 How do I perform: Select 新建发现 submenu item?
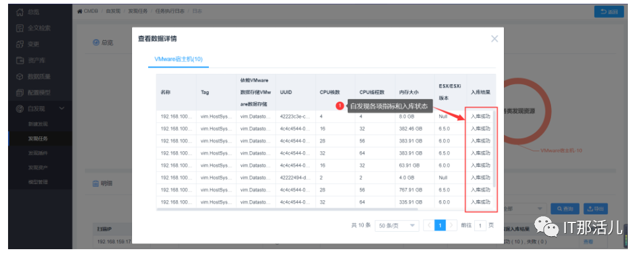click(x=38, y=124)
